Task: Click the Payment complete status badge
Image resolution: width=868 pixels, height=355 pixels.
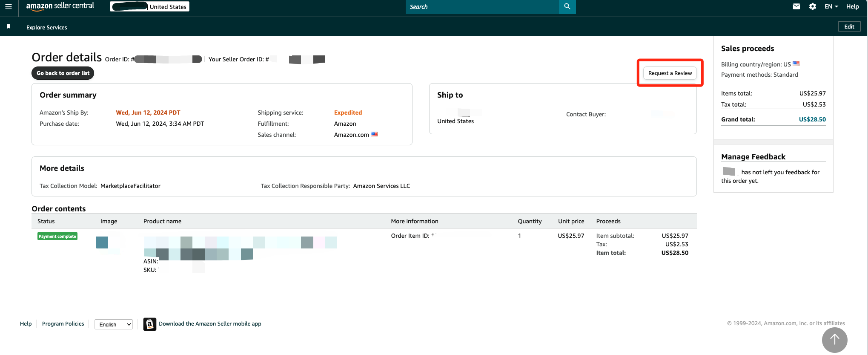Action: point(57,236)
